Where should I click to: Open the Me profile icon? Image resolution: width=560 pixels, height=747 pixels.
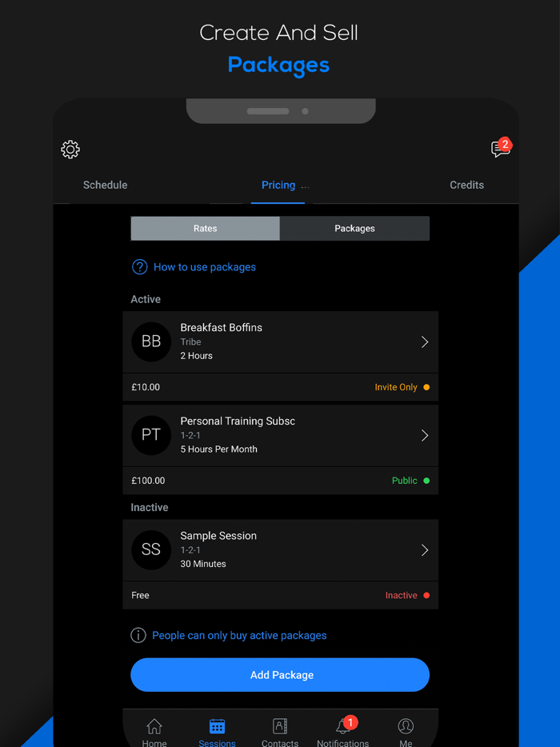[x=406, y=726]
